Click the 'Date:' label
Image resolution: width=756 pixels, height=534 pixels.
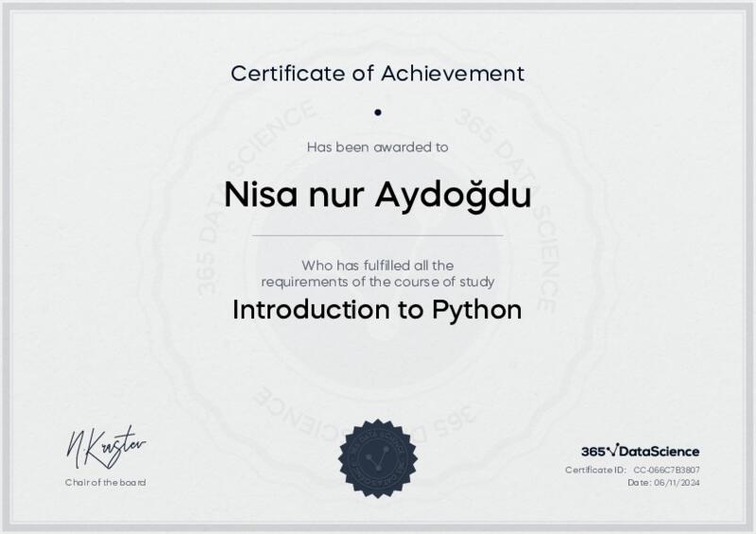[x=639, y=482]
